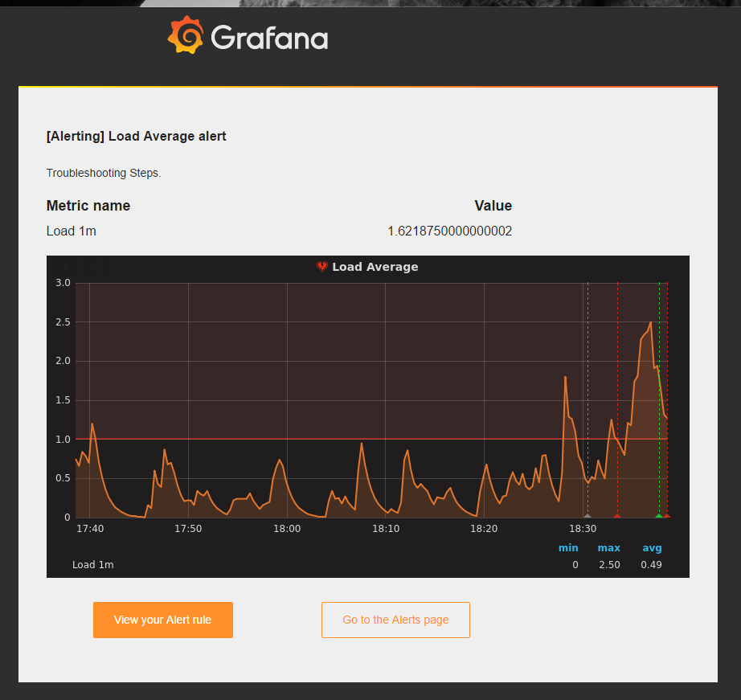Click the graph's highest peak at 2.5
Viewport: 741px width, 700px height.
pyautogui.click(x=650, y=322)
